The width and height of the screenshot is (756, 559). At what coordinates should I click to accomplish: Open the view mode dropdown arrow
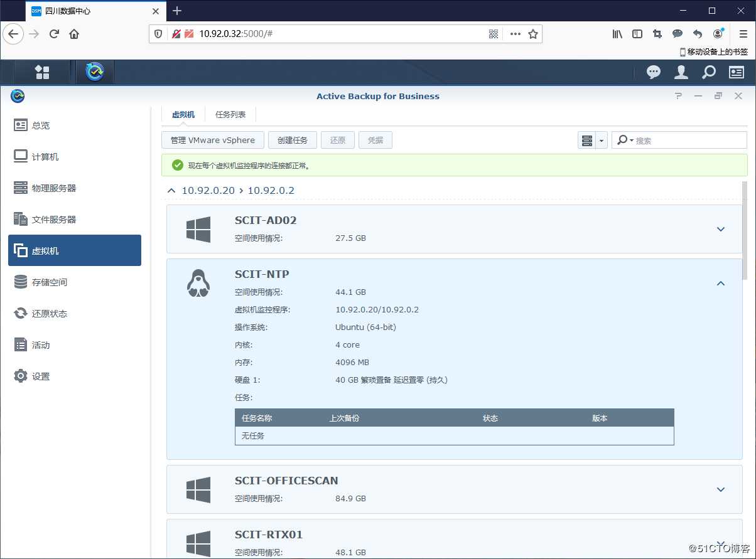click(x=602, y=141)
